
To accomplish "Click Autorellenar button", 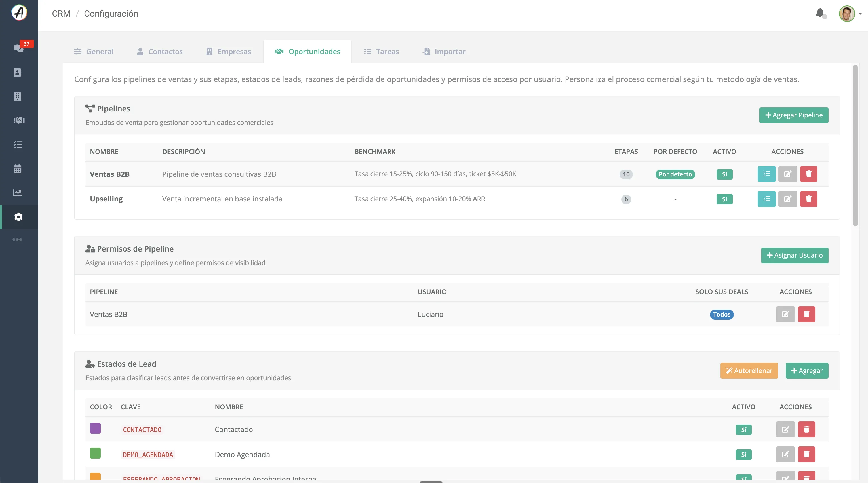I will point(749,371).
